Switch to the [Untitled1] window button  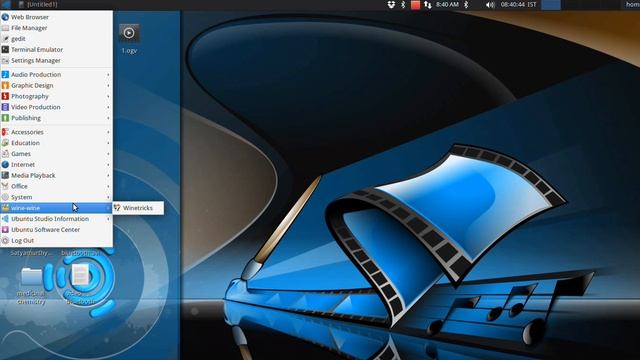pyautogui.click(x=38, y=4)
